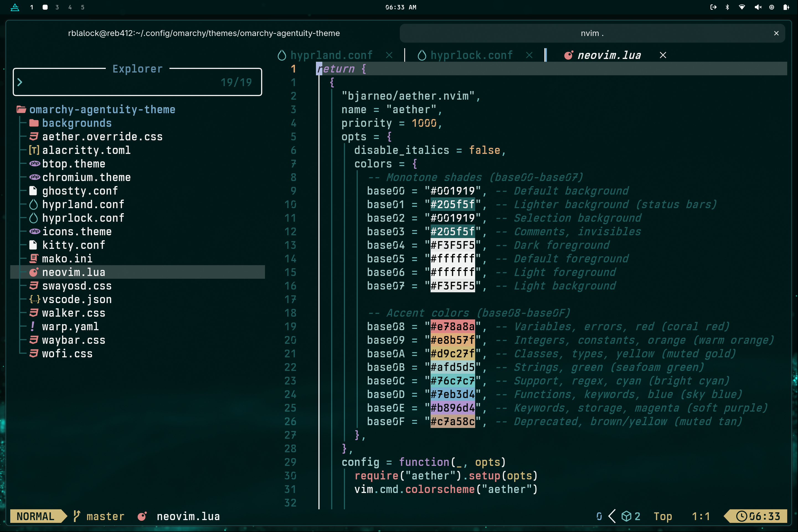The image size is (798, 532).
Task: Click the package cube icon in statusline
Action: click(626, 516)
